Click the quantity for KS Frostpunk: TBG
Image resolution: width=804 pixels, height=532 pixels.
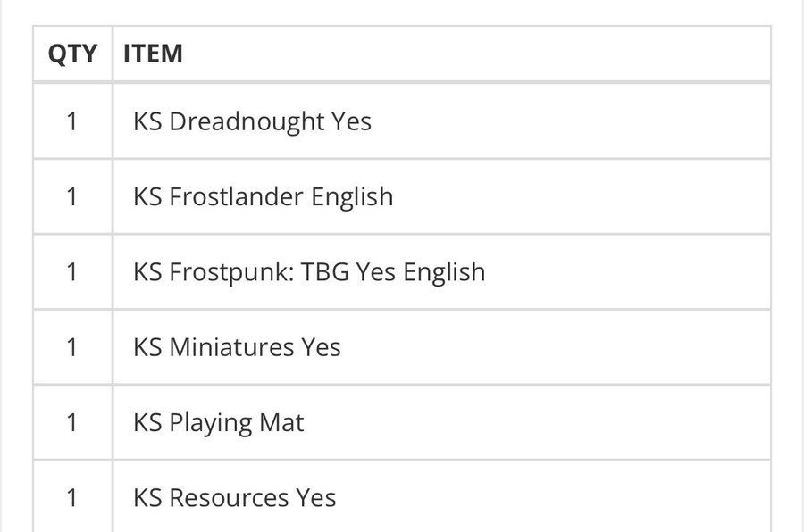point(72,271)
